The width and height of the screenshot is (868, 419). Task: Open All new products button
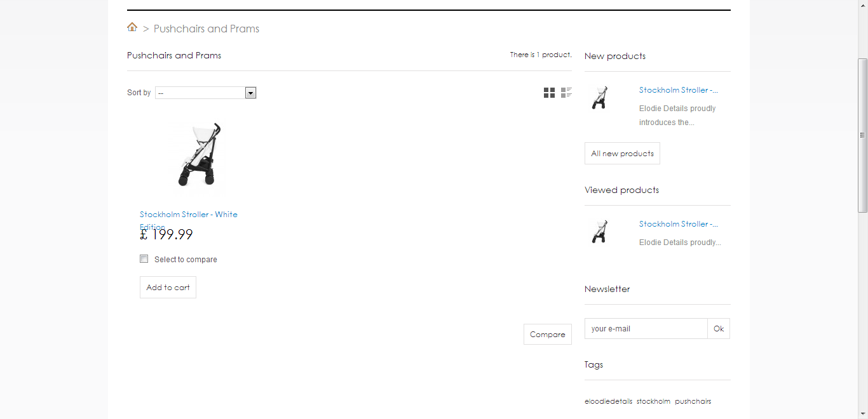(x=622, y=154)
